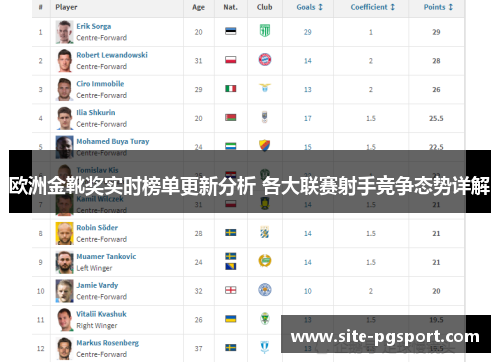Click the Lazio club crest icon
Viewport: 500px width, 362px height.
pos(265,88)
